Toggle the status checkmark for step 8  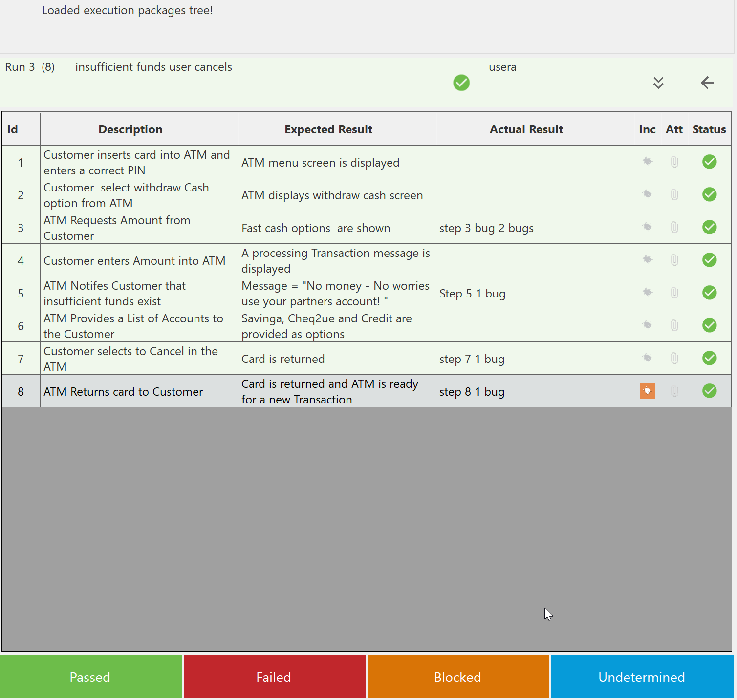point(709,391)
